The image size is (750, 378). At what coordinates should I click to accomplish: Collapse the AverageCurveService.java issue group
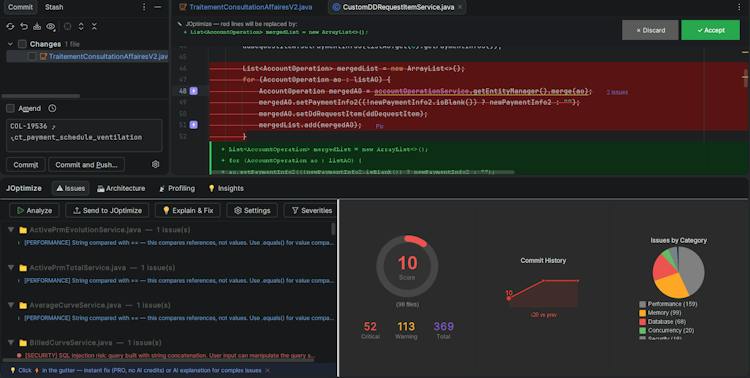pyautogui.click(x=11, y=305)
